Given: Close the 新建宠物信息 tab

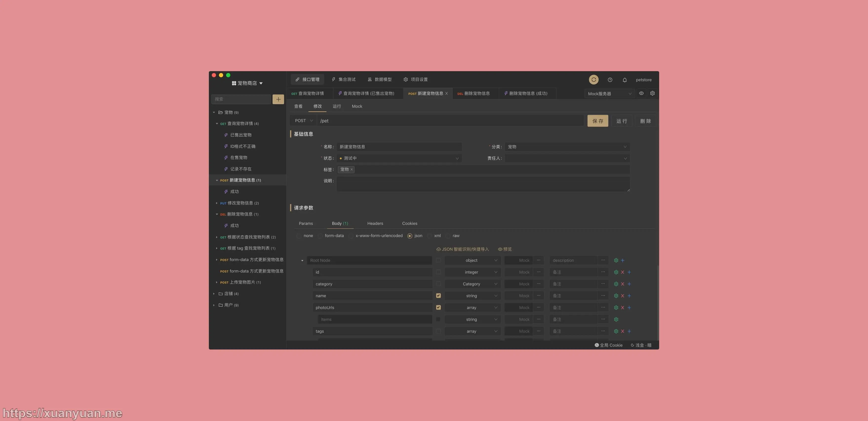Looking at the screenshot, I should [447, 93].
